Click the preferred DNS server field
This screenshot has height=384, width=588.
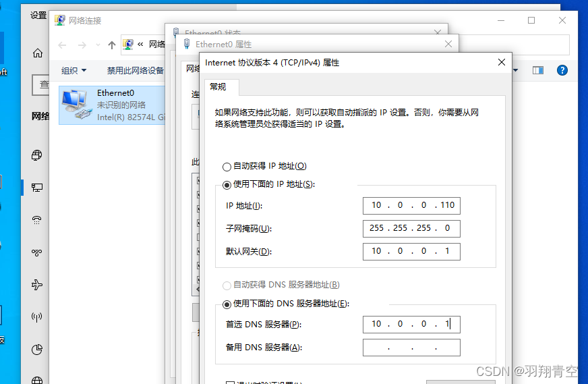point(411,325)
